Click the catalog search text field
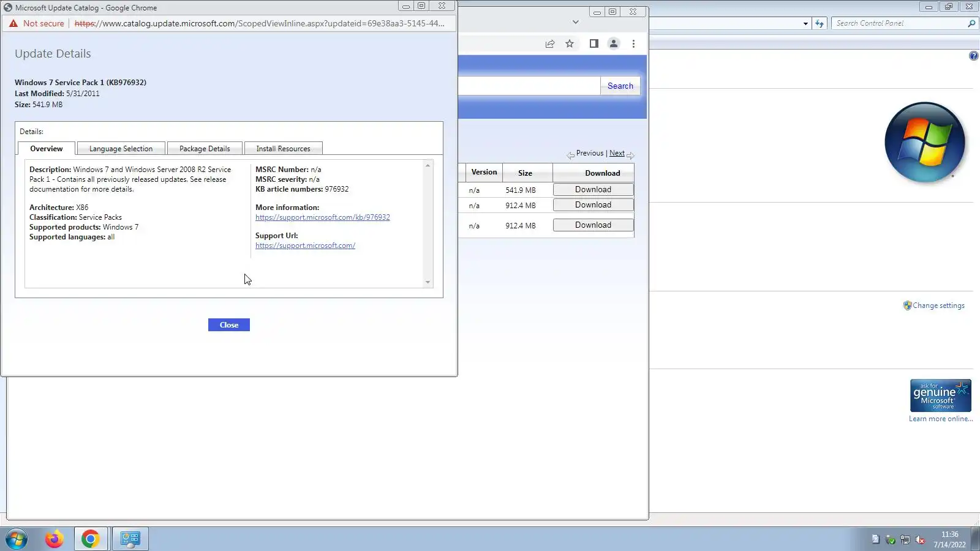Screen dimensions: 980x551 (x=529, y=86)
